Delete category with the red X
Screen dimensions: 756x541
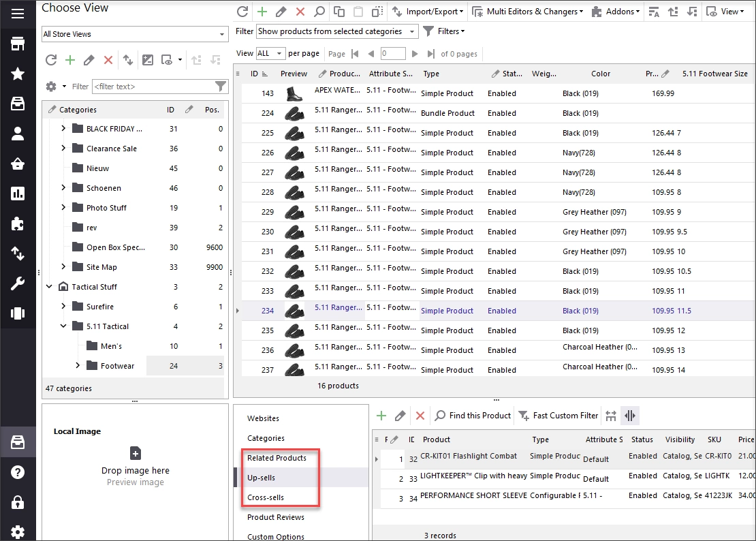108,60
